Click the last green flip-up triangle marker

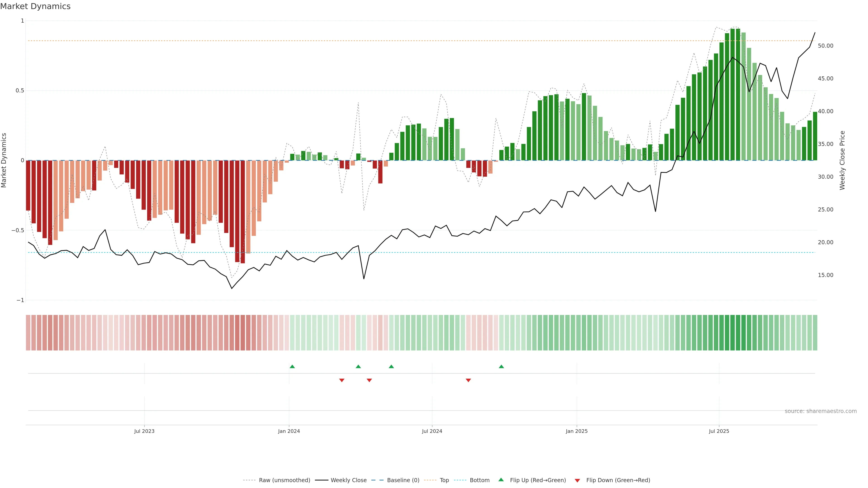pos(501,366)
